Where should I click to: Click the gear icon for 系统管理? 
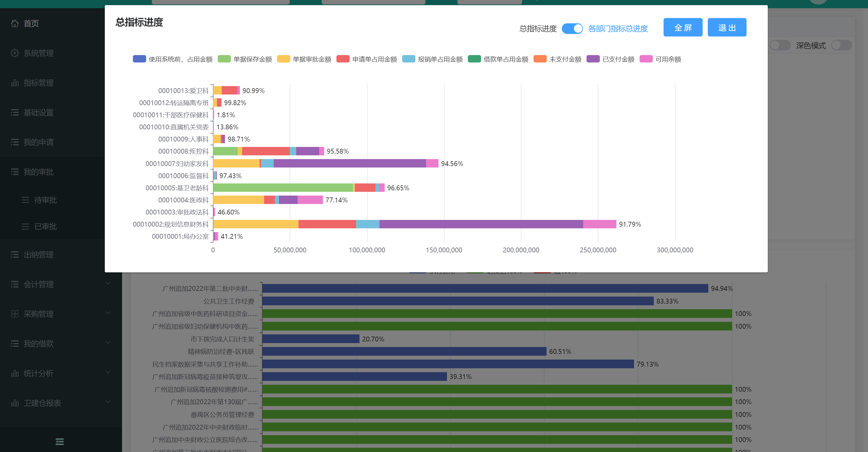pyautogui.click(x=15, y=53)
